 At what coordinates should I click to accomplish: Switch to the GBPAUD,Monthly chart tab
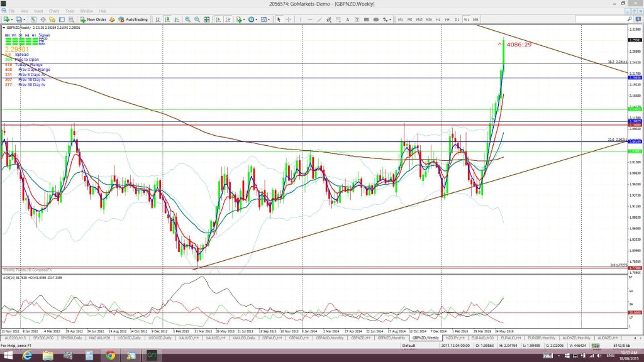(330, 337)
